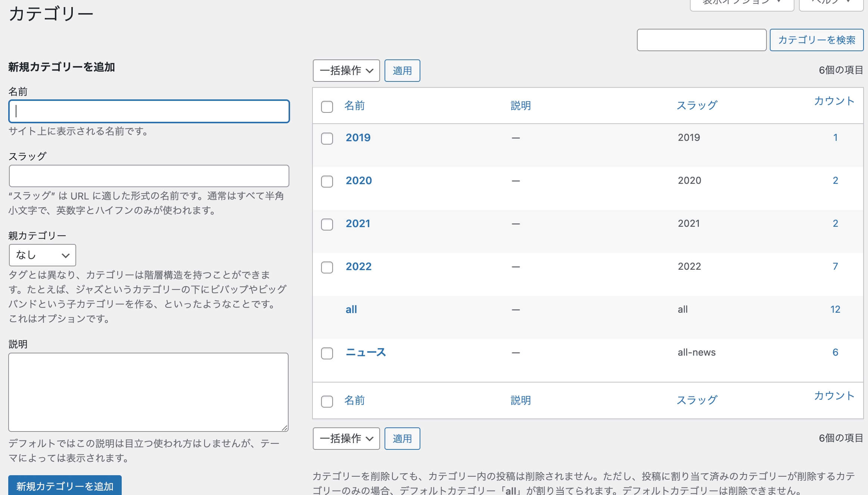Click the bottom 適用 apply button

coord(402,439)
